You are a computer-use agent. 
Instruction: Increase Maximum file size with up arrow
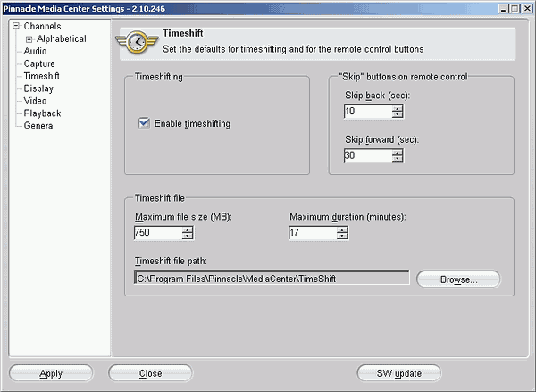(188, 230)
